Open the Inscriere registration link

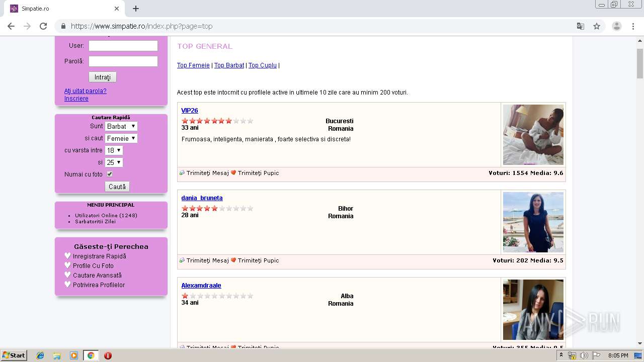(x=76, y=99)
